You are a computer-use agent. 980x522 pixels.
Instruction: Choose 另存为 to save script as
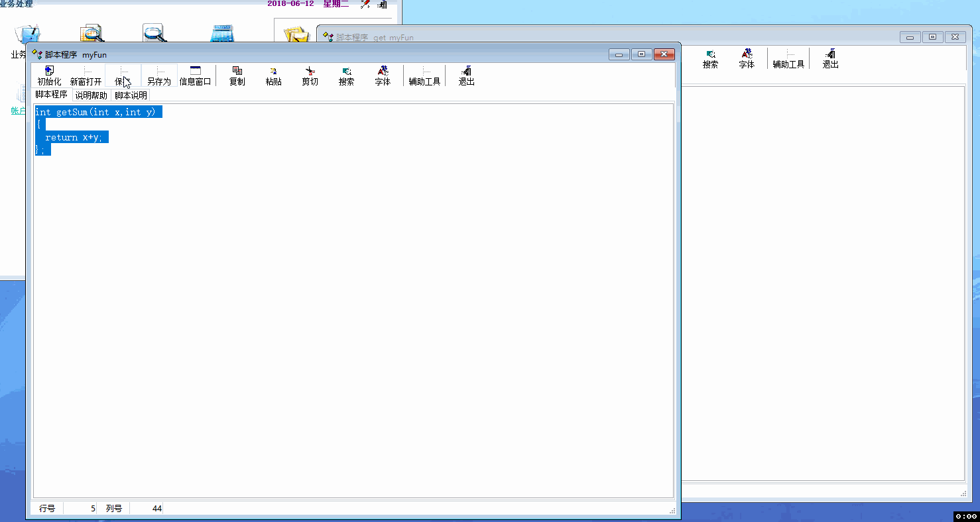[159, 76]
